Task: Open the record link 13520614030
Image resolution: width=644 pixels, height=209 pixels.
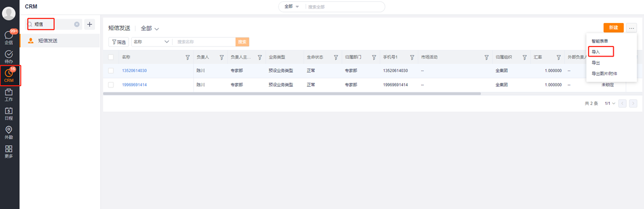Action: (x=134, y=71)
